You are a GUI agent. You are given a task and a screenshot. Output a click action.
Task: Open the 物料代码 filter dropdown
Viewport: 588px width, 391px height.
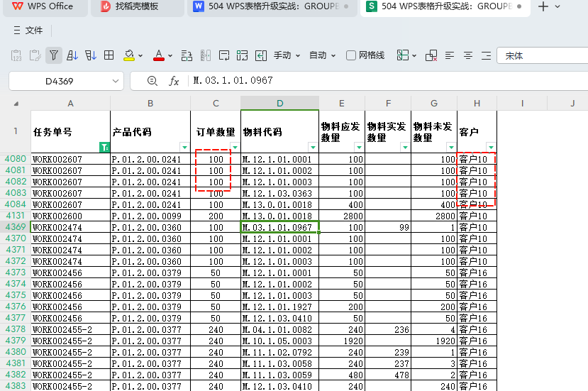[x=313, y=147]
